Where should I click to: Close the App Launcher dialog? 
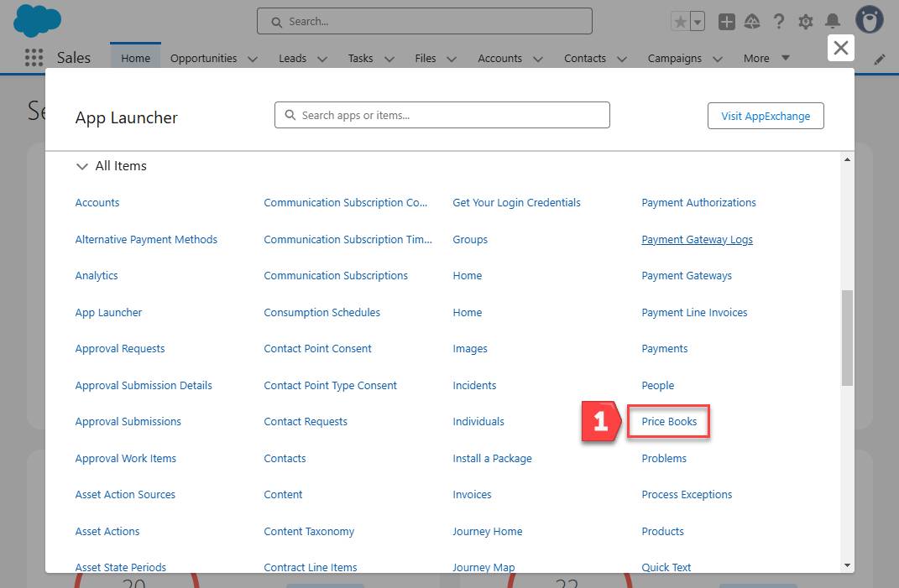pos(840,48)
